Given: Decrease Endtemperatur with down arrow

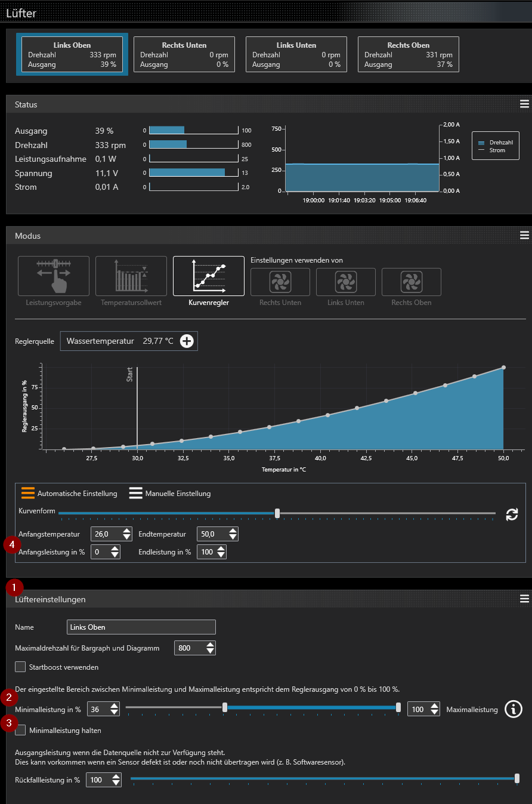Looking at the screenshot, I should pos(233,538).
